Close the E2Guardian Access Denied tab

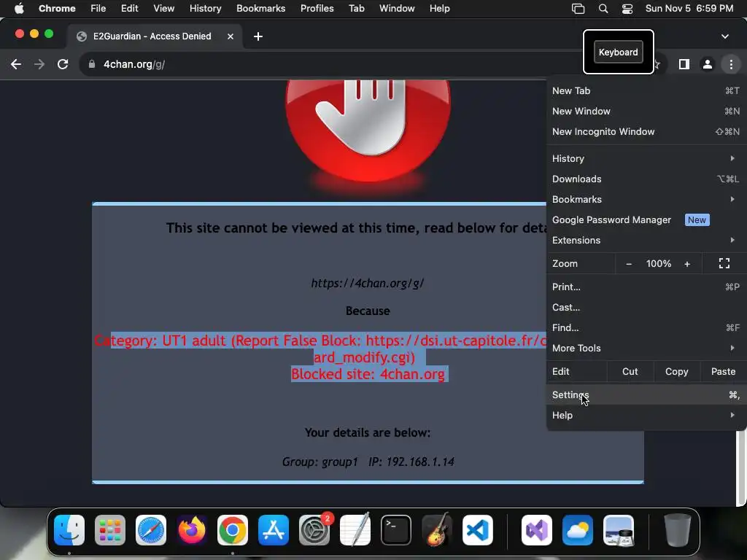pyautogui.click(x=230, y=36)
